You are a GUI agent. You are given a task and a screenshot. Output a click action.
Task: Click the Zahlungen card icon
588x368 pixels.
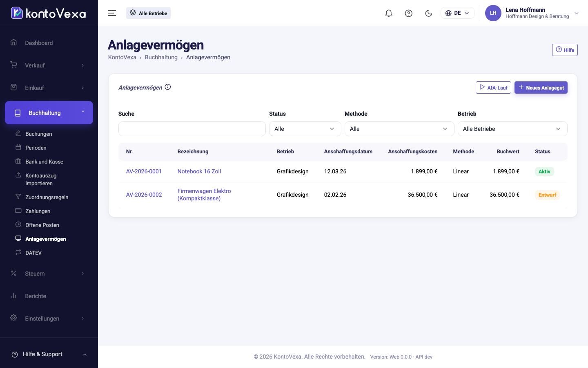[x=18, y=211]
